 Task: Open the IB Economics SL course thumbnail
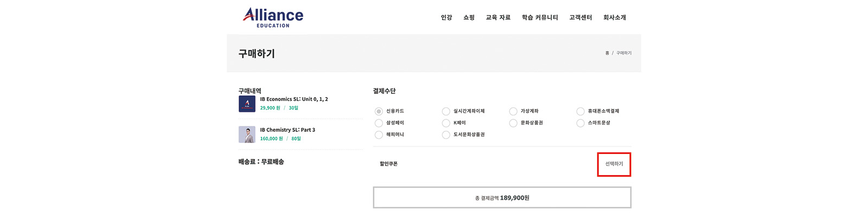[x=247, y=104]
